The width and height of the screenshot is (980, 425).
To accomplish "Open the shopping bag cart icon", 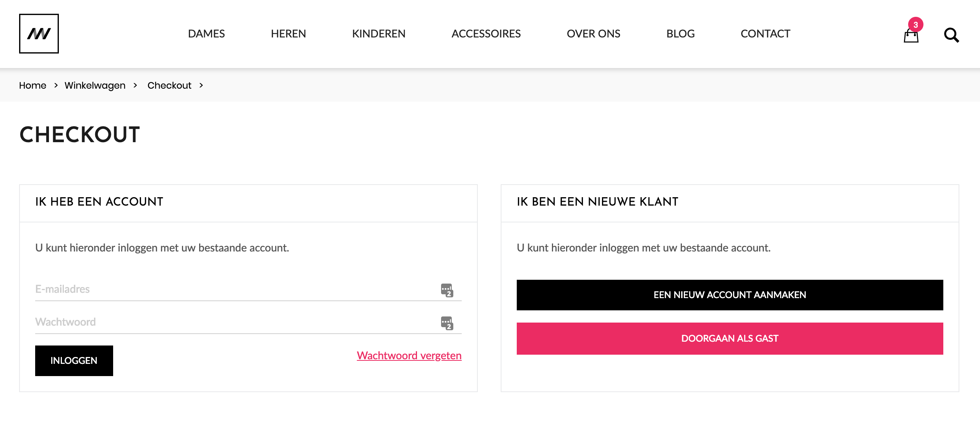I will click(911, 37).
